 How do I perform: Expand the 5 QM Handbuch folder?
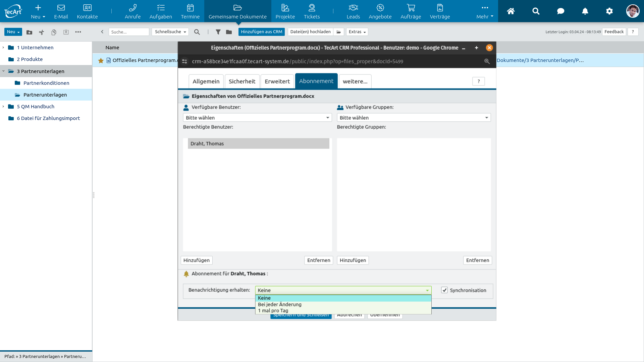(3, 107)
